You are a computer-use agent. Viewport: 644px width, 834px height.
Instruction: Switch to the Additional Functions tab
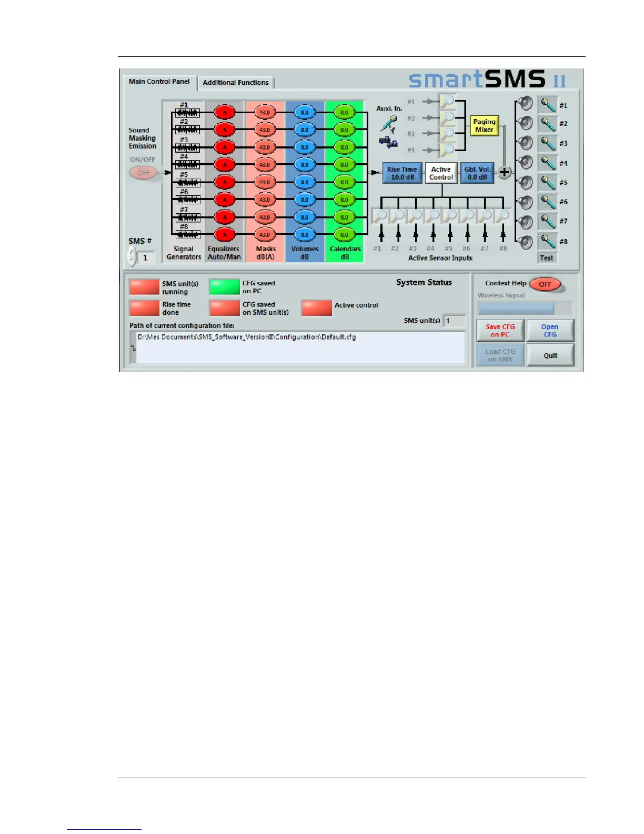click(x=236, y=83)
